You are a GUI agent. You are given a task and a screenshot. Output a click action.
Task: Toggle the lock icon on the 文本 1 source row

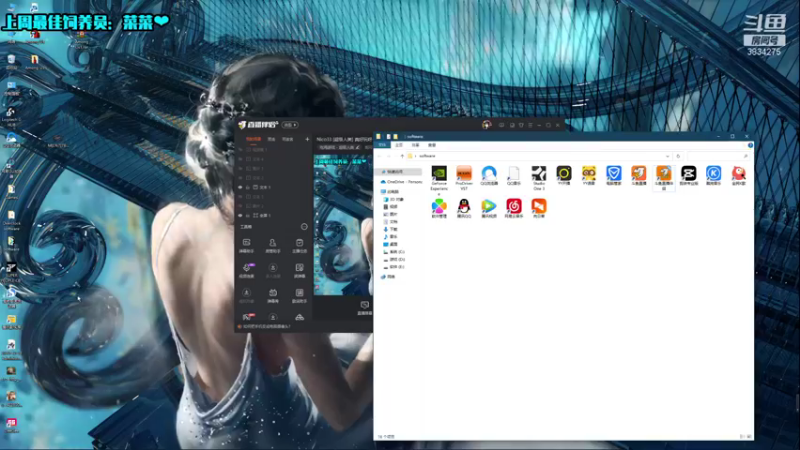pyautogui.click(x=248, y=187)
